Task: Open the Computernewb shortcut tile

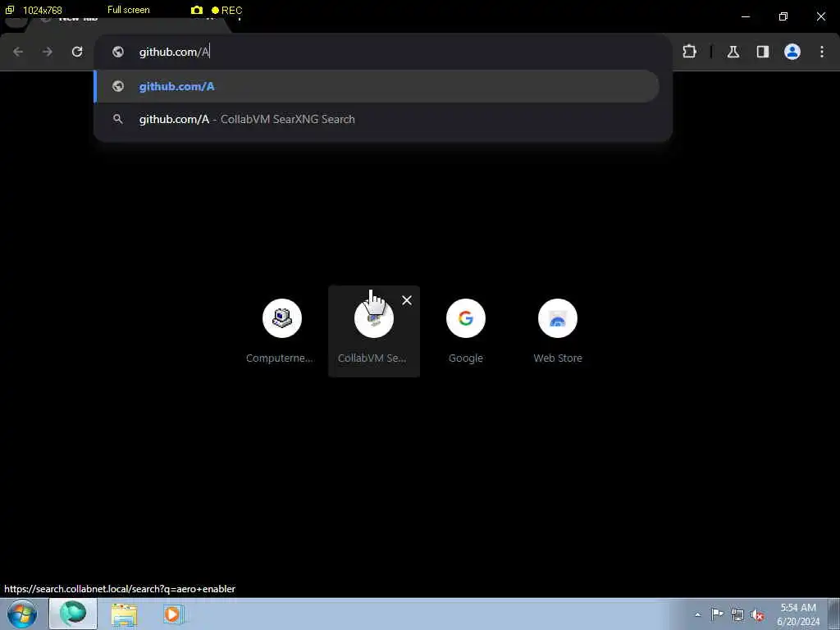Action: point(282,331)
